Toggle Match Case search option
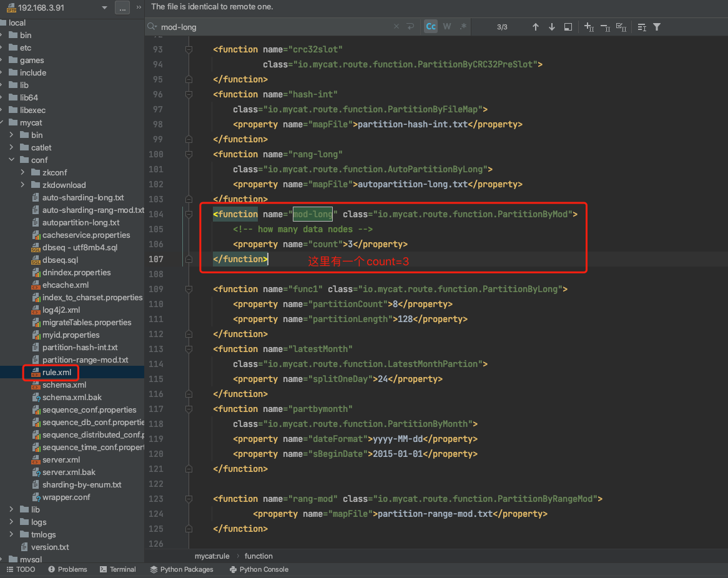Screen dimensions: 728x578 pos(431,27)
